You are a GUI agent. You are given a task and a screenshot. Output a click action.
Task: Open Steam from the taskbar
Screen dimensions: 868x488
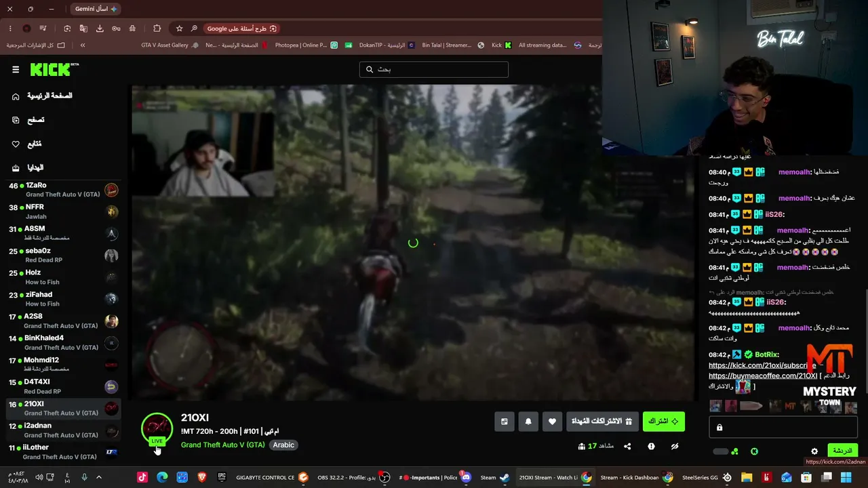tap(494, 477)
